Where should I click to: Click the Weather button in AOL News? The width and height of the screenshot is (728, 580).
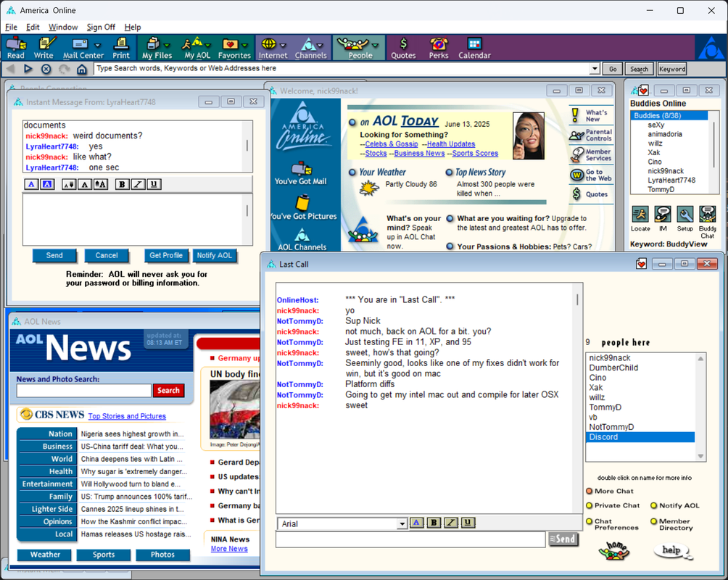[x=45, y=555]
